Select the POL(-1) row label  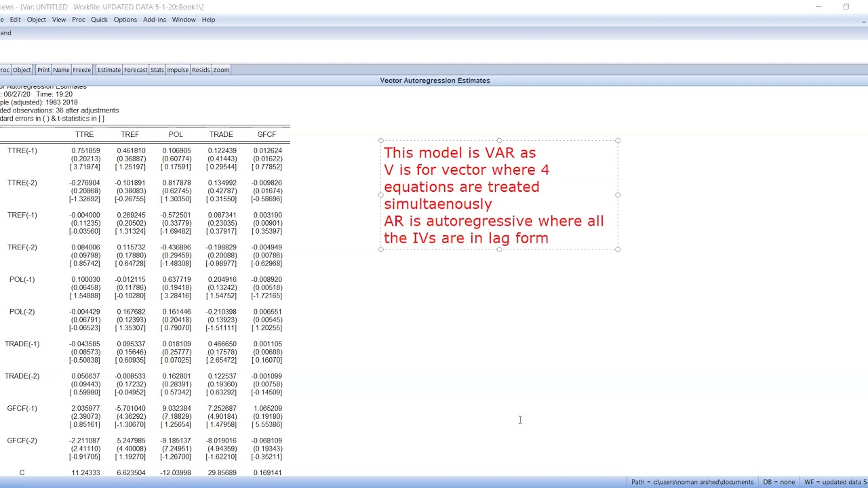tap(22, 279)
